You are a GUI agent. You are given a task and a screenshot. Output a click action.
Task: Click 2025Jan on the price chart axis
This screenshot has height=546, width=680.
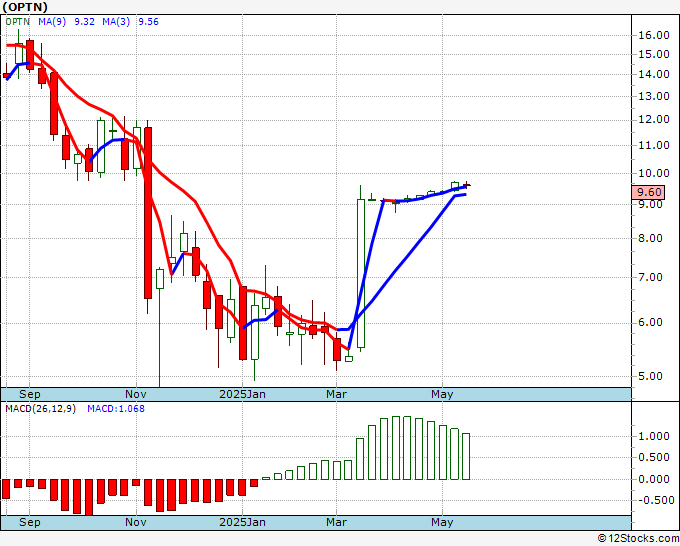(242, 394)
